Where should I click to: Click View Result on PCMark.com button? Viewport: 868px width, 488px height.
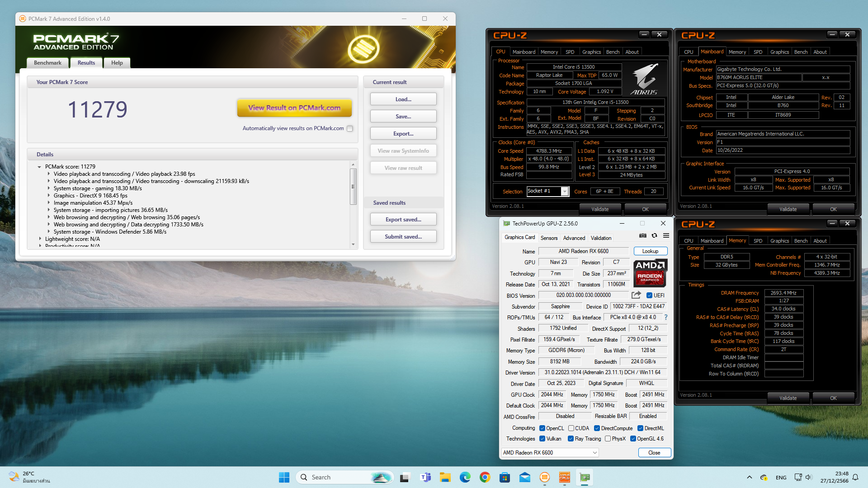pos(294,108)
